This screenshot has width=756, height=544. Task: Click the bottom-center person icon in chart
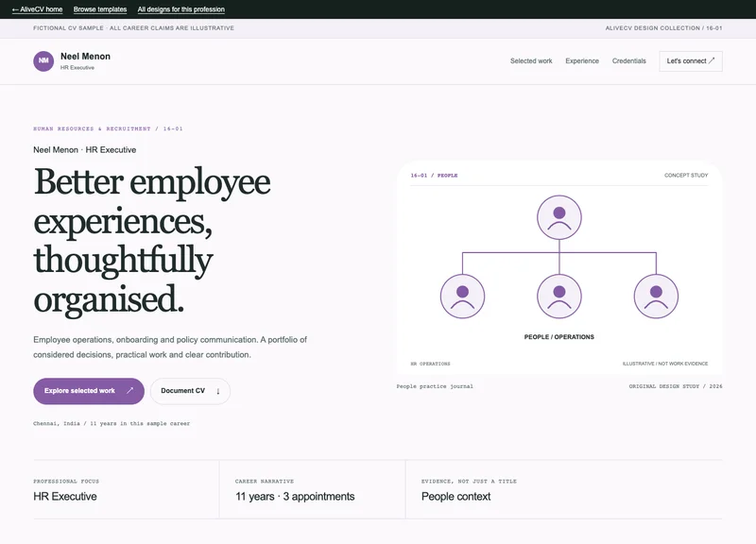(558, 297)
